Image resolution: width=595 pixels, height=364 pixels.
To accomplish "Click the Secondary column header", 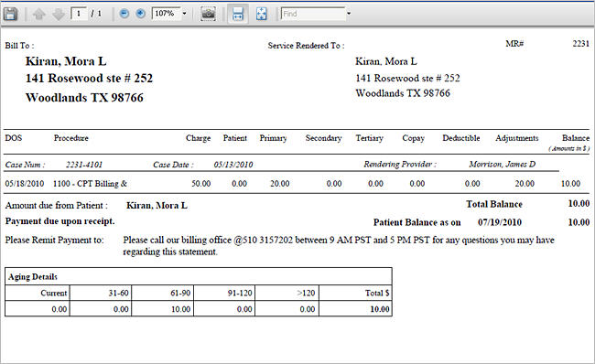I will click(x=324, y=138).
